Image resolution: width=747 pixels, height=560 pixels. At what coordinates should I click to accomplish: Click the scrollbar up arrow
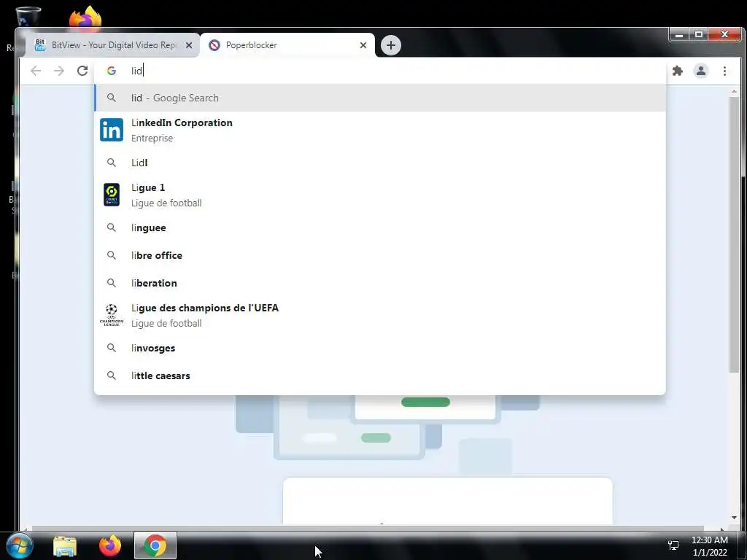pyautogui.click(x=734, y=91)
